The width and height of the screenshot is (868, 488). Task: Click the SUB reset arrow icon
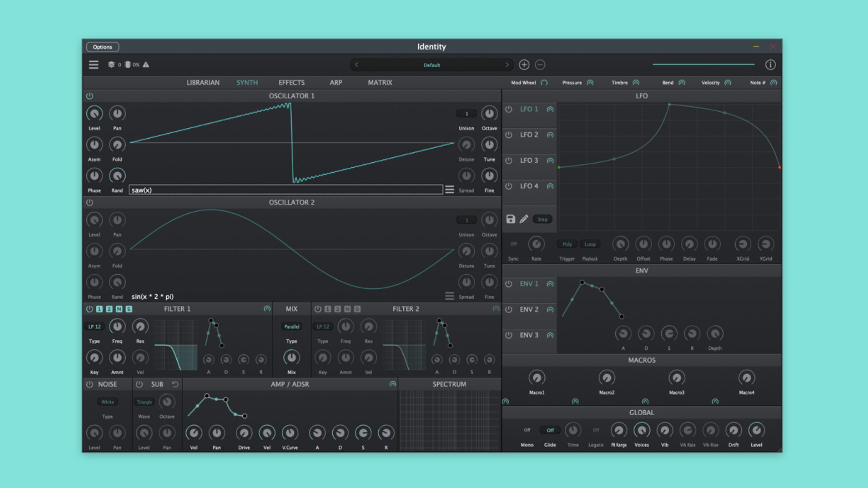[175, 384]
